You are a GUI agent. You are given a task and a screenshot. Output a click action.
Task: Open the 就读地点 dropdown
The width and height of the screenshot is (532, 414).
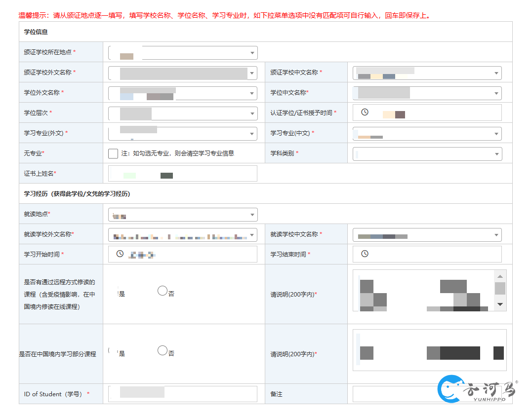[183, 215]
